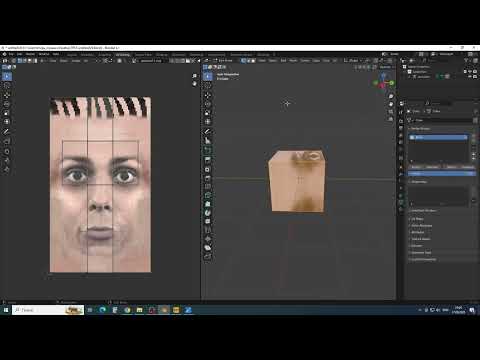Click the pan hand icon in UV editor

tap(195, 84)
